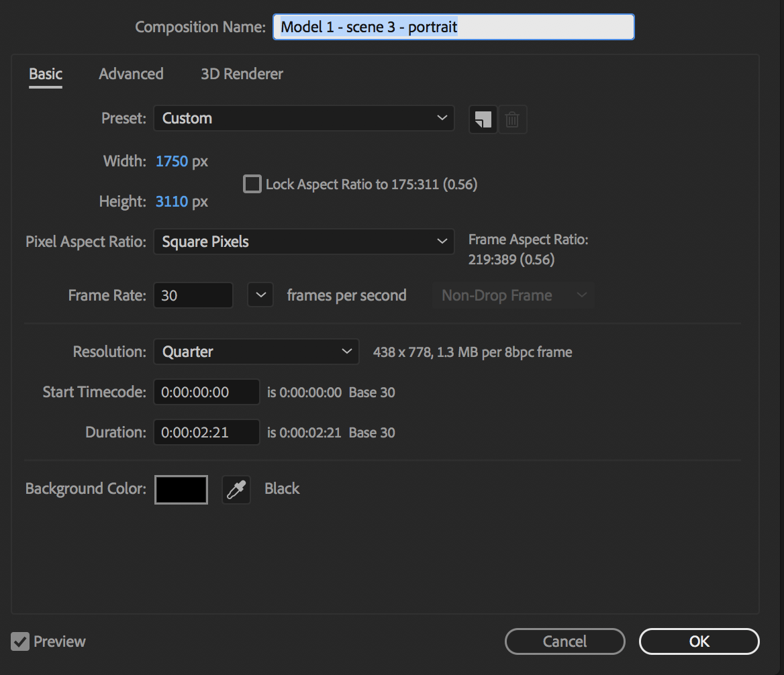
Task: Pick background color with the eyedropper
Action: (x=236, y=490)
